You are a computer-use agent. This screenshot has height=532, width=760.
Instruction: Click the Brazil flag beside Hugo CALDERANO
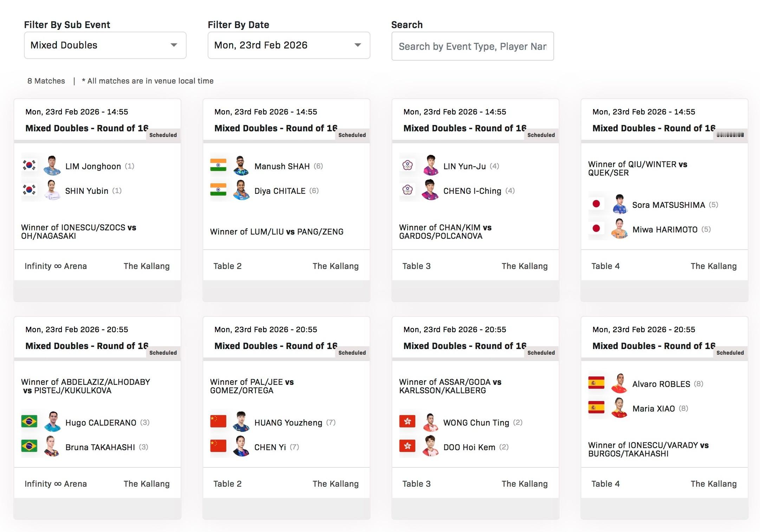point(29,421)
